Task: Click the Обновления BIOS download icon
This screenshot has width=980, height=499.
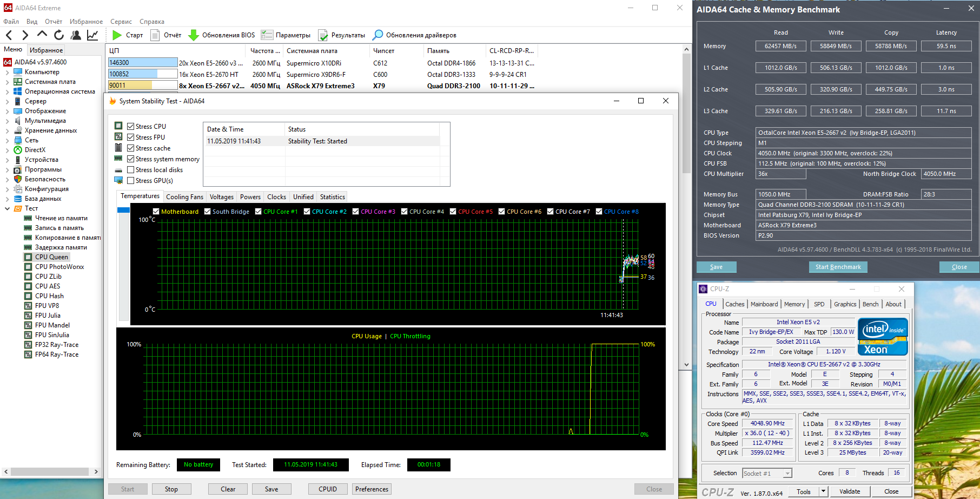Action: tap(193, 35)
